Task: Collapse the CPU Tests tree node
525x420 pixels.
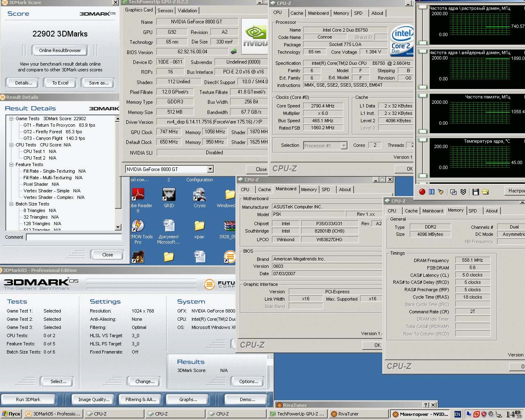Action: [x=11, y=145]
